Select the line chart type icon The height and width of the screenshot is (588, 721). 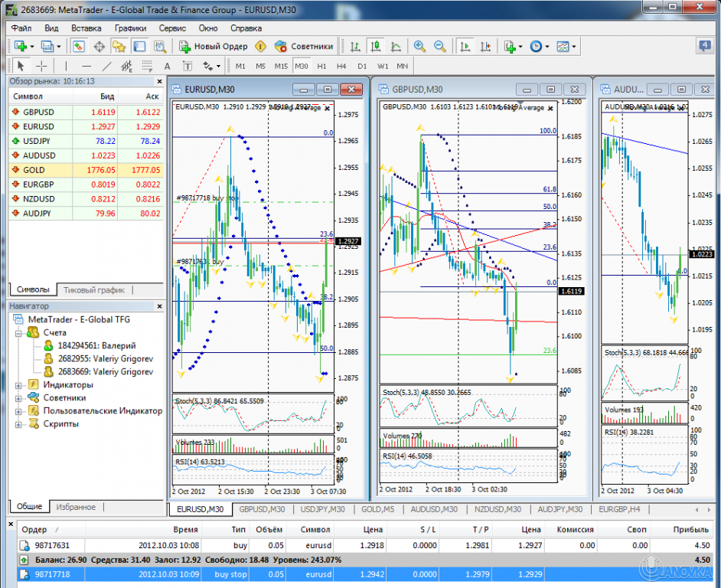(396, 44)
